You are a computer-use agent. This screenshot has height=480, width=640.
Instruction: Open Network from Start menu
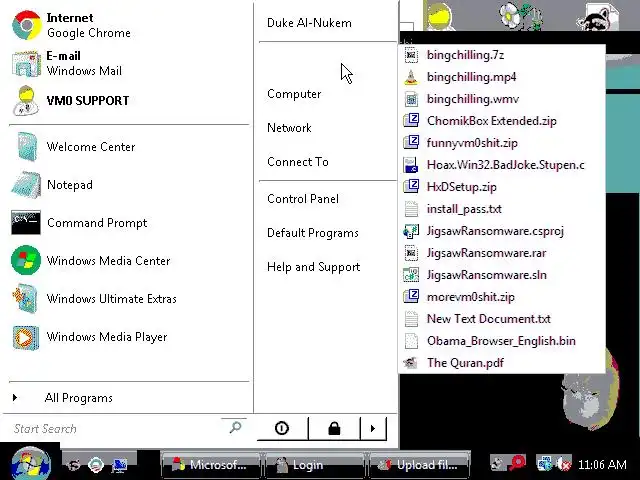pyautogui.click(x=289, y=128)
